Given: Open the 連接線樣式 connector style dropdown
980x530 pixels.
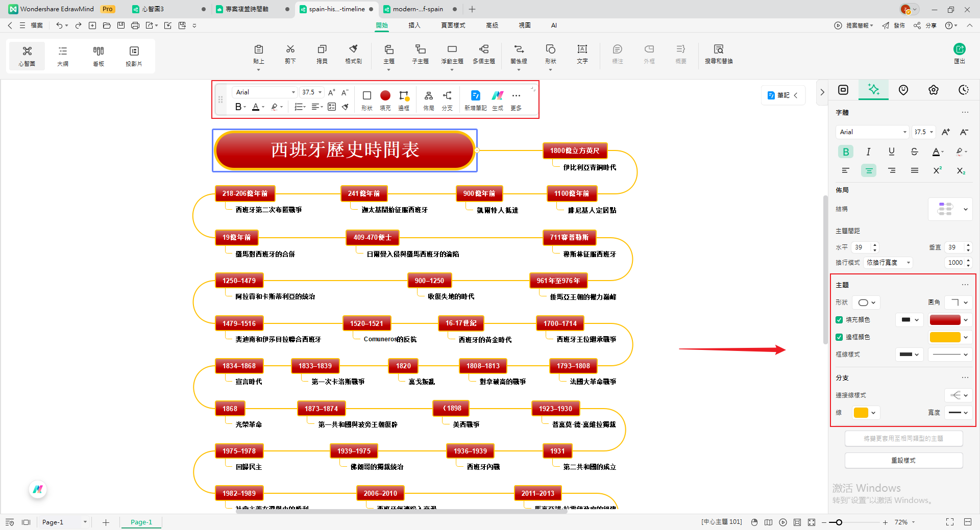Looking at the screenshot, I should [958, 395].
